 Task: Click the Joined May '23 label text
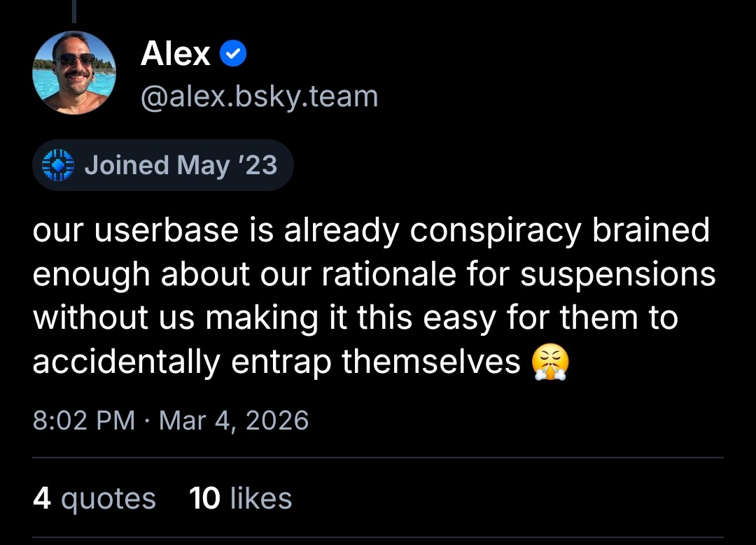click(x=181, y=166)
